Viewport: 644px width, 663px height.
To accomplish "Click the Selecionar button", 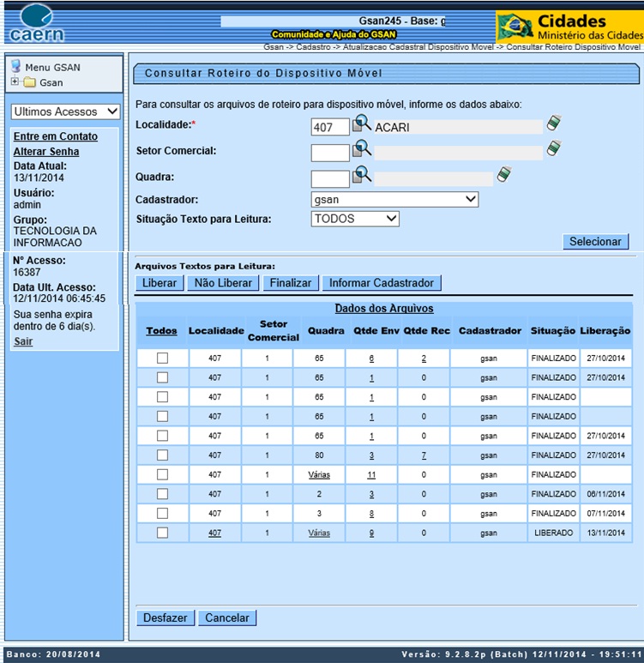I will click(595, 242).
